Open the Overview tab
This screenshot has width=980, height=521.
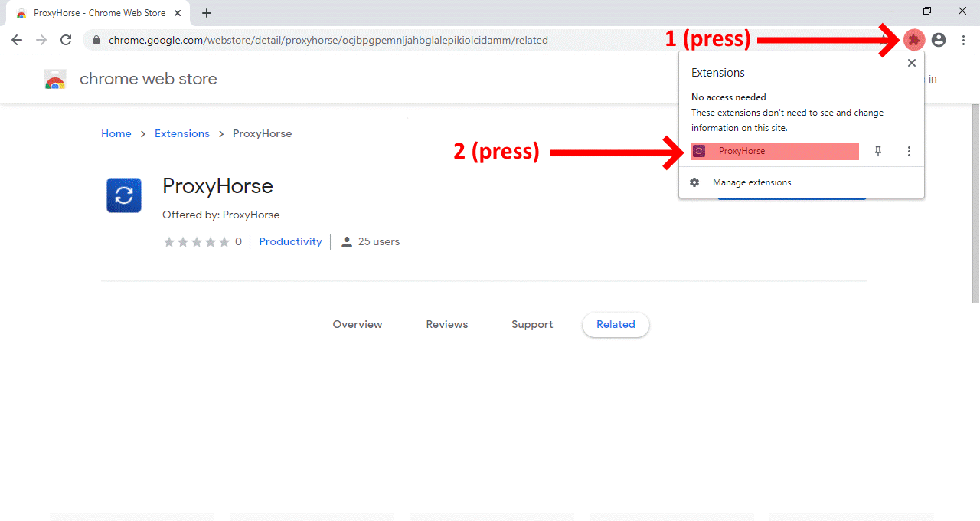357,324
